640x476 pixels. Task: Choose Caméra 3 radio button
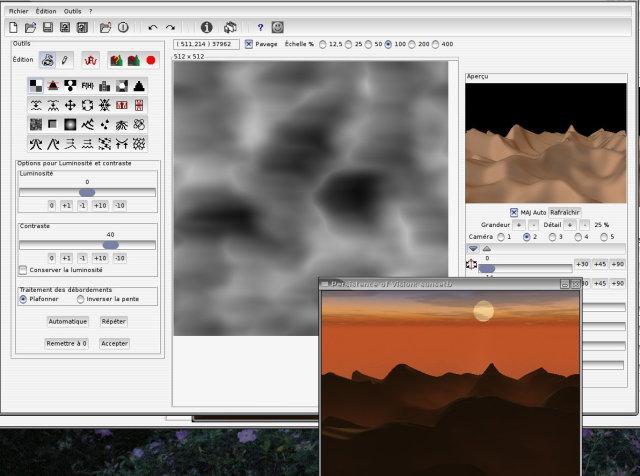point(553,237)
